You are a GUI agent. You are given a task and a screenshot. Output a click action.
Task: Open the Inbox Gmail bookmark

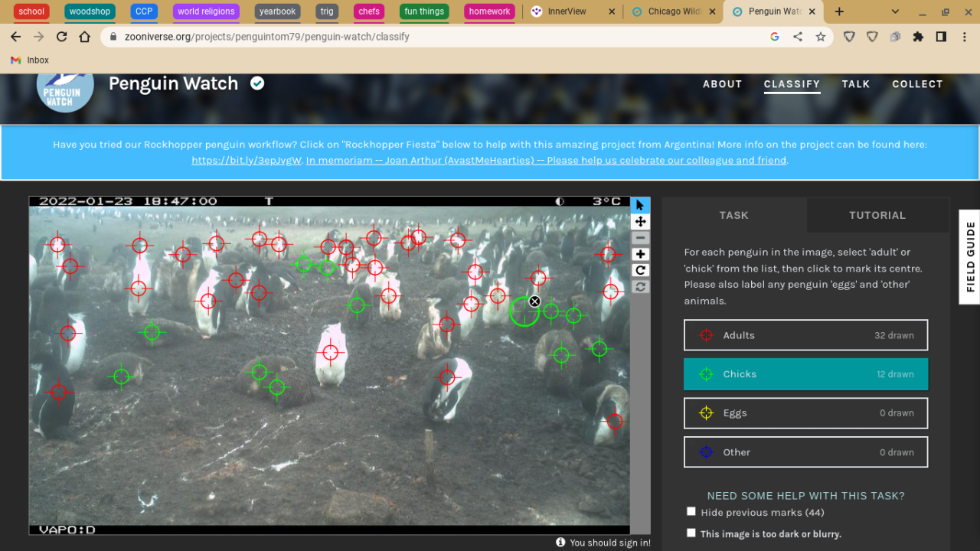tap(30, 60)
